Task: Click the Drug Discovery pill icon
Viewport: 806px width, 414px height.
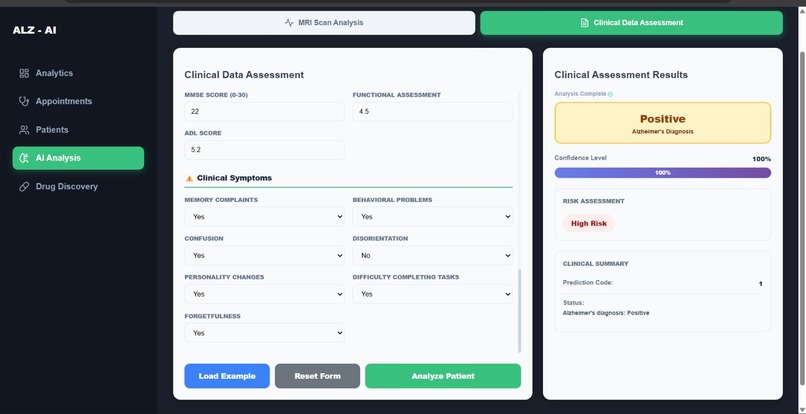Action: [x=24, y=187]
